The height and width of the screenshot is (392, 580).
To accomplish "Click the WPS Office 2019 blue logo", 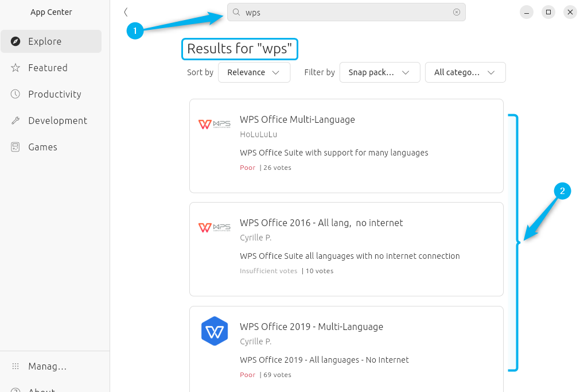I will point(214,331).
